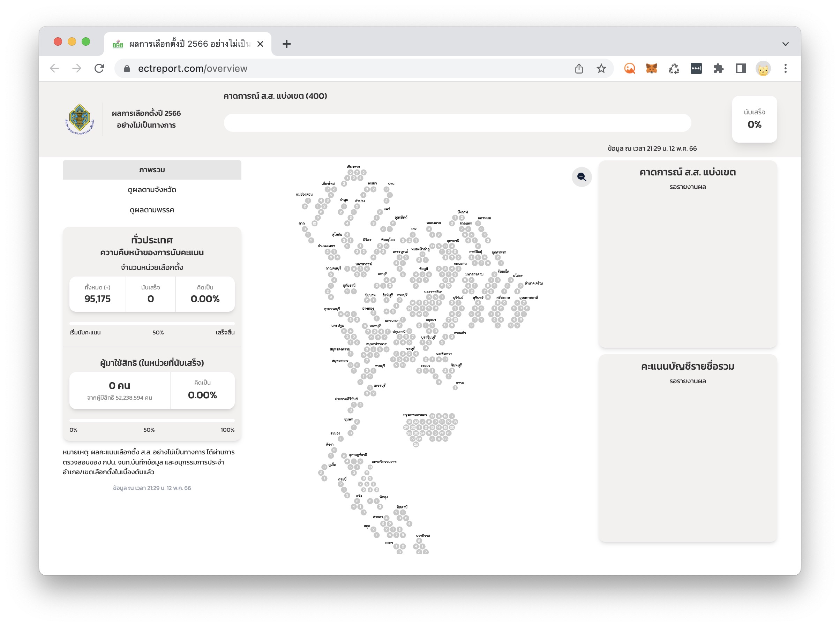Open the extensions puzzle piece menu

[x=718, y=68]
